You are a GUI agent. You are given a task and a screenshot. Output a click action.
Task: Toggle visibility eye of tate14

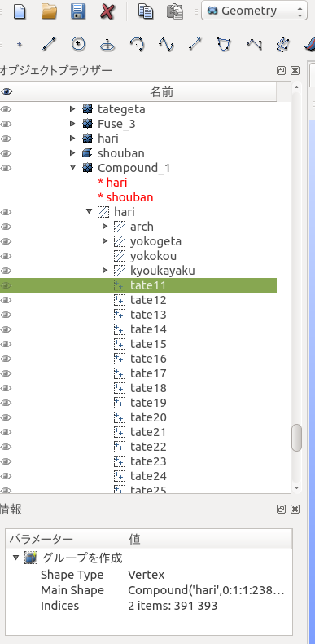coord(6,329)
